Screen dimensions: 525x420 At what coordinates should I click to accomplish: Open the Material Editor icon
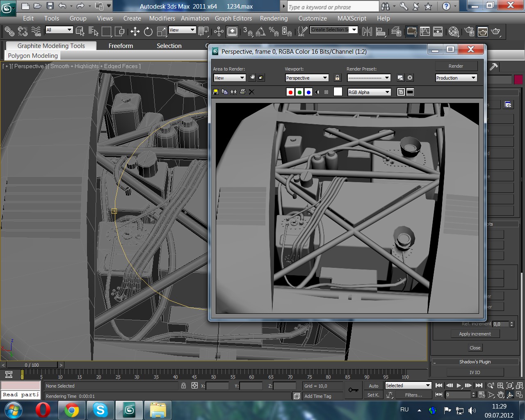(454, 31)
